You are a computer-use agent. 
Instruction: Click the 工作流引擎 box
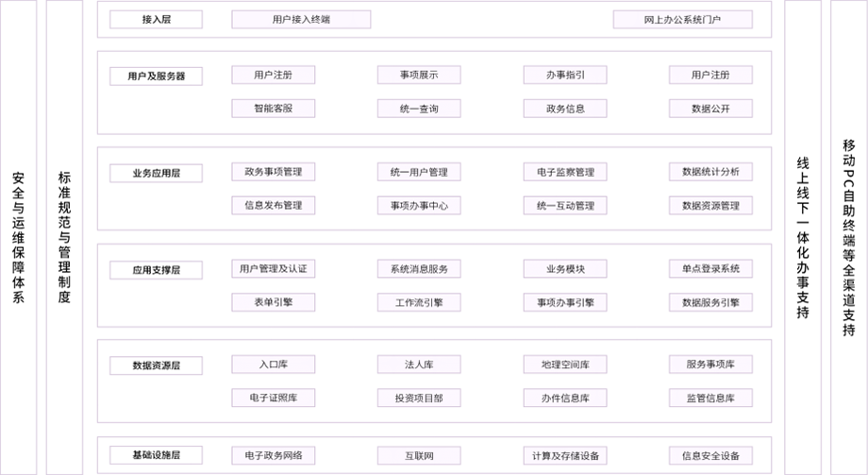tap(419, 302)
